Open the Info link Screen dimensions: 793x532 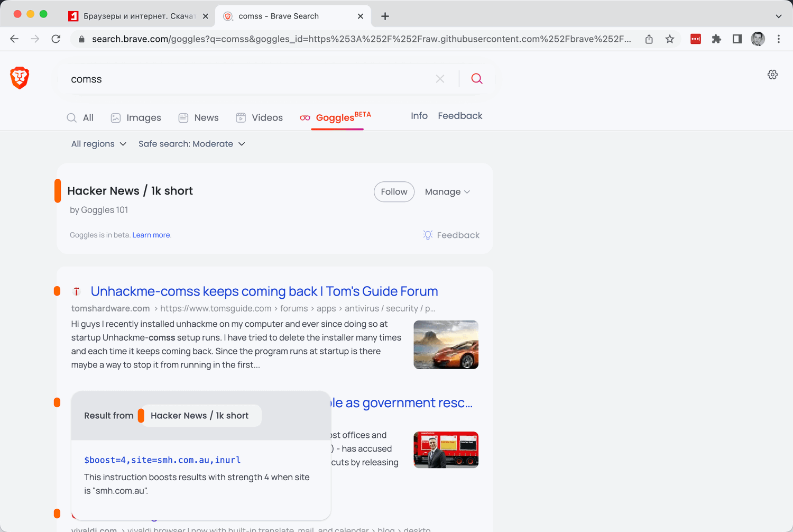click(419, 116)
